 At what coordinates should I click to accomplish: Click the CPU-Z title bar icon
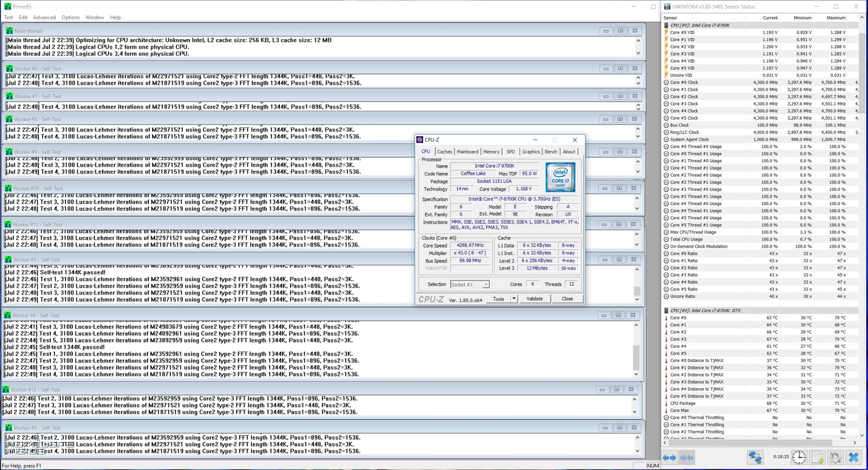tap(420, 140)
